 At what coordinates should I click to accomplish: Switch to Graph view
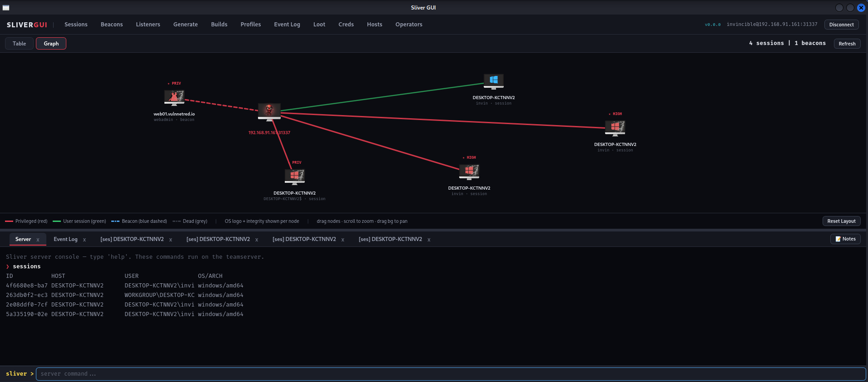coord(51,44)
